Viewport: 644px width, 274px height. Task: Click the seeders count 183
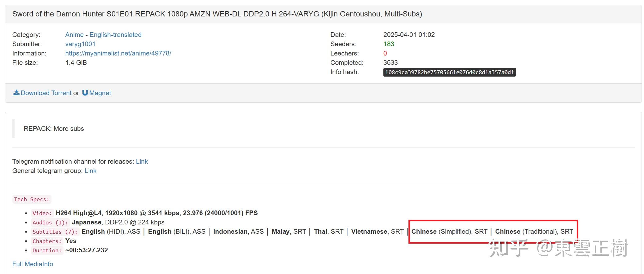[x=389, y=44]
